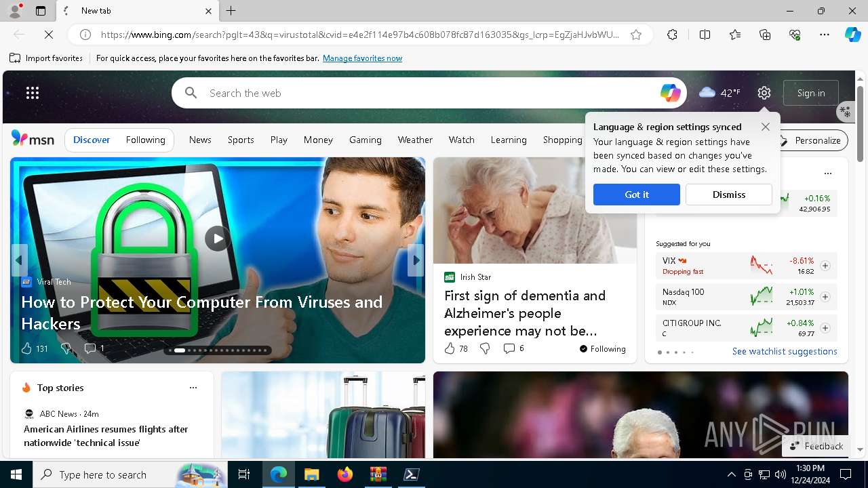Screen dimensions: 868x488
Task: Go to previous carousel story
Action: [x=19, y=260]
